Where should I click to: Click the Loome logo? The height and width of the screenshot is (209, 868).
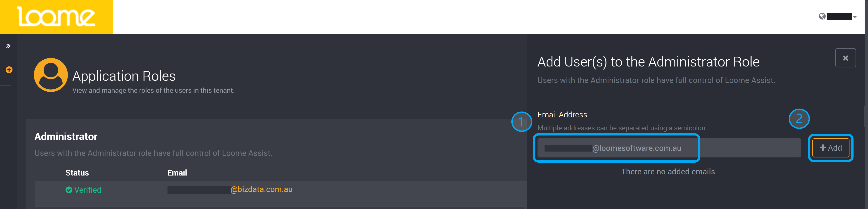pyautogui.click(x=56, y=17)
